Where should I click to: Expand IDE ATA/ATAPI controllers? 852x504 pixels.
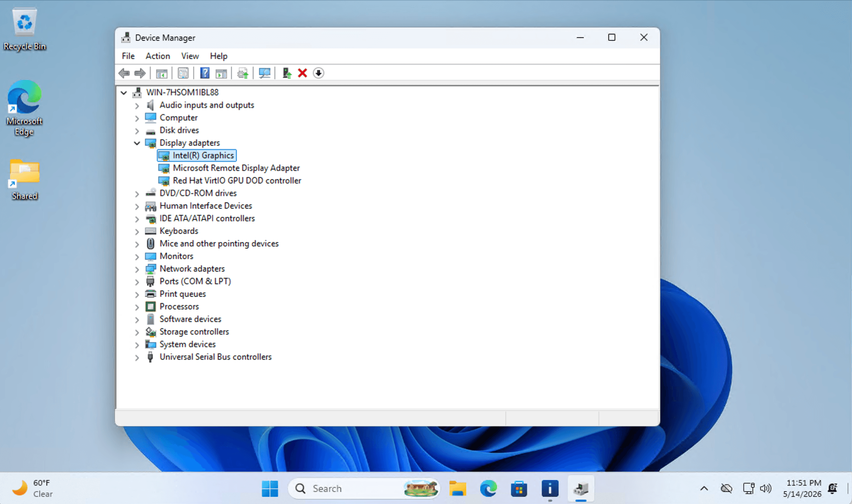[137, 219]
